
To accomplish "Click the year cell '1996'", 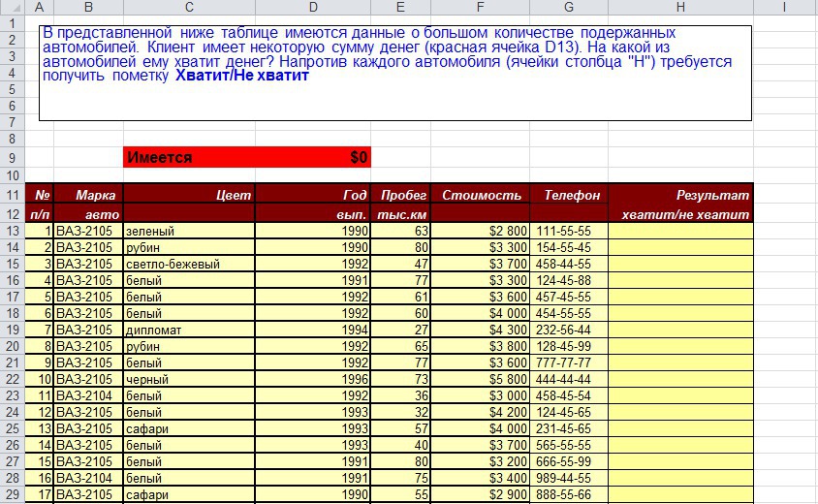I will tap(313, 379).
